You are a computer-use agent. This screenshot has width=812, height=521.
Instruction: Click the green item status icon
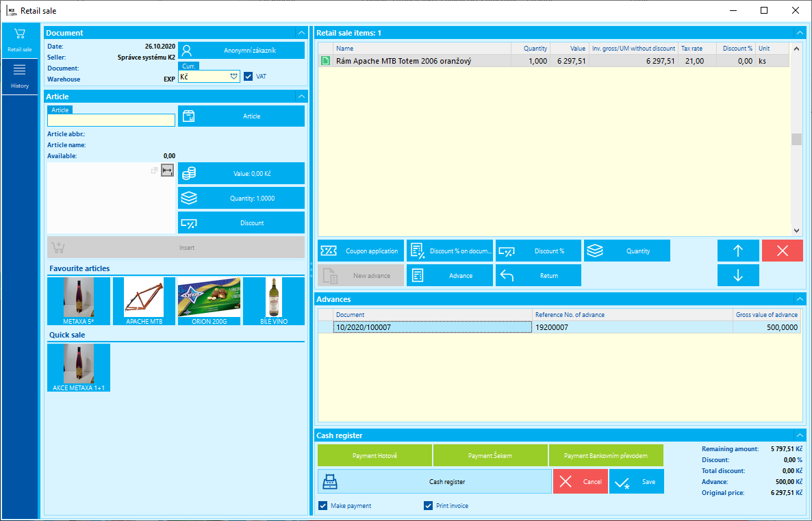(x=326, y=61)
